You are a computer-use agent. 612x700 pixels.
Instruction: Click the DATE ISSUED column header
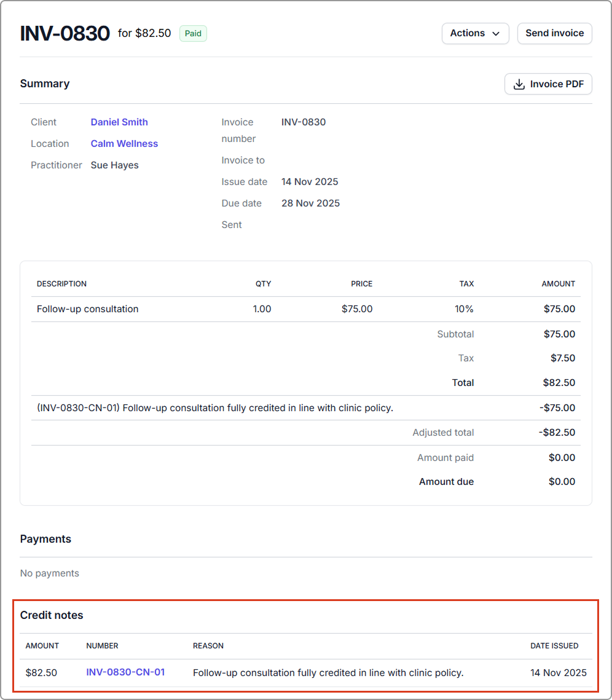pyautogui.click(x=554, y=646)
